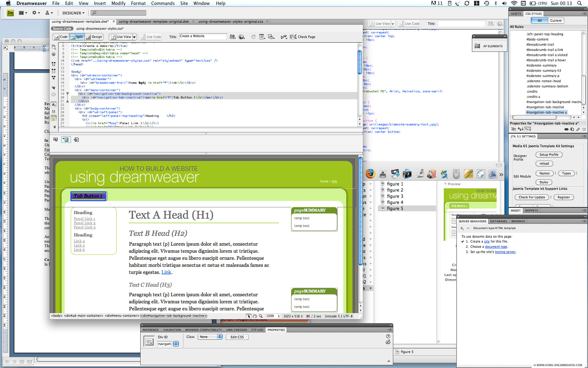588x368 pixels.
Task: Click Check Page button
Action: coord(303,37)
